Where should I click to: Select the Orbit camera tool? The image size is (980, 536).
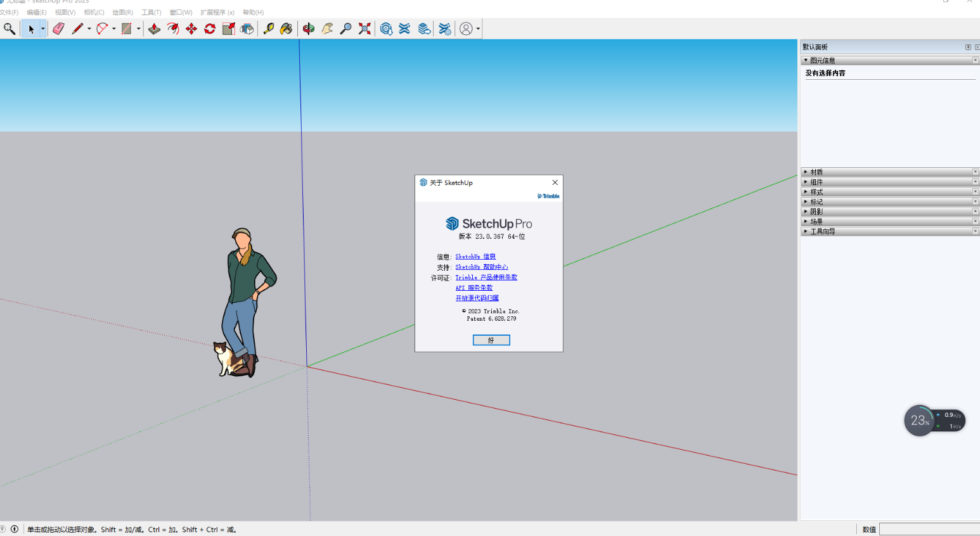pos(309,29)
